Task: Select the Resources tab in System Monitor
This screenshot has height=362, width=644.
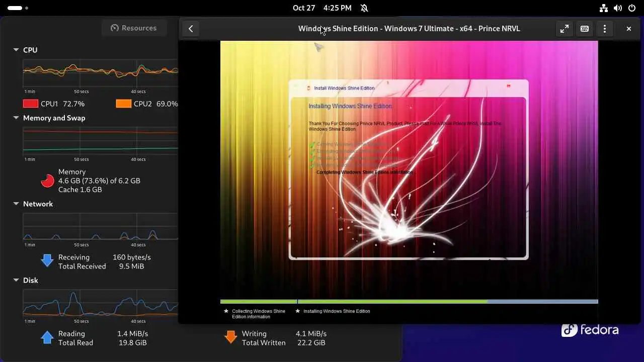Action: (134, 28)
